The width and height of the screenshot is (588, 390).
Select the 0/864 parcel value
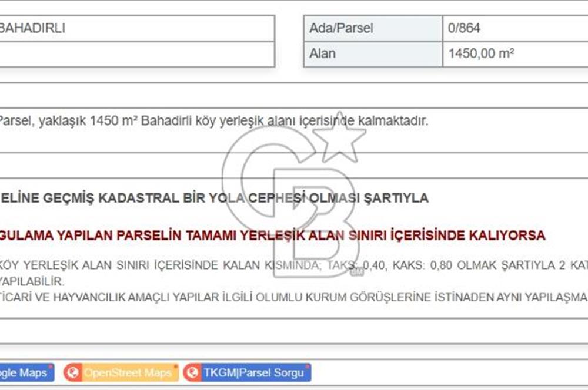(x=464, y=28)
